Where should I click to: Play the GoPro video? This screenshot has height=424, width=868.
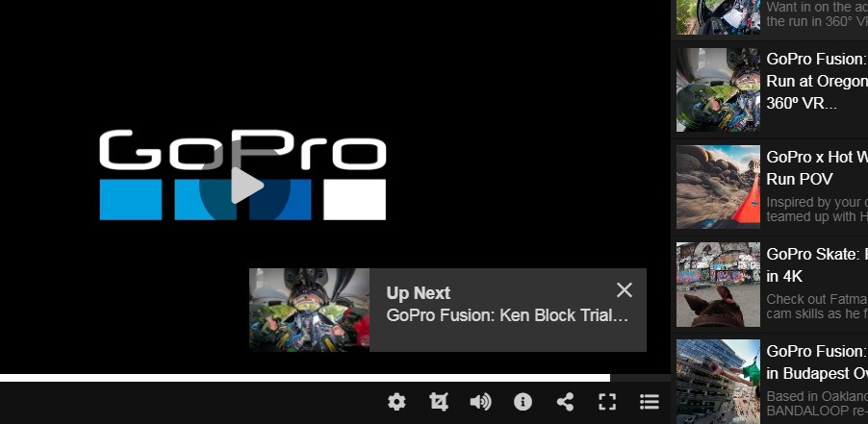245,186
